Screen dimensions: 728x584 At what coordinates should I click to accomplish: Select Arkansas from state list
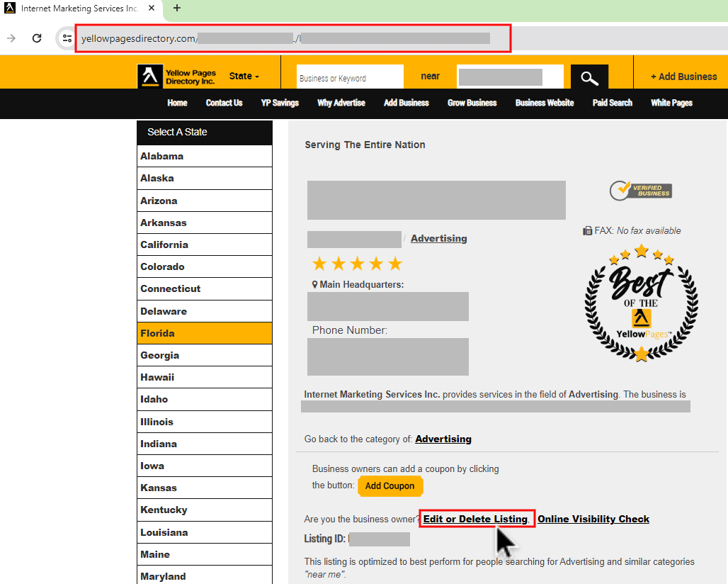tap(205, 223)
